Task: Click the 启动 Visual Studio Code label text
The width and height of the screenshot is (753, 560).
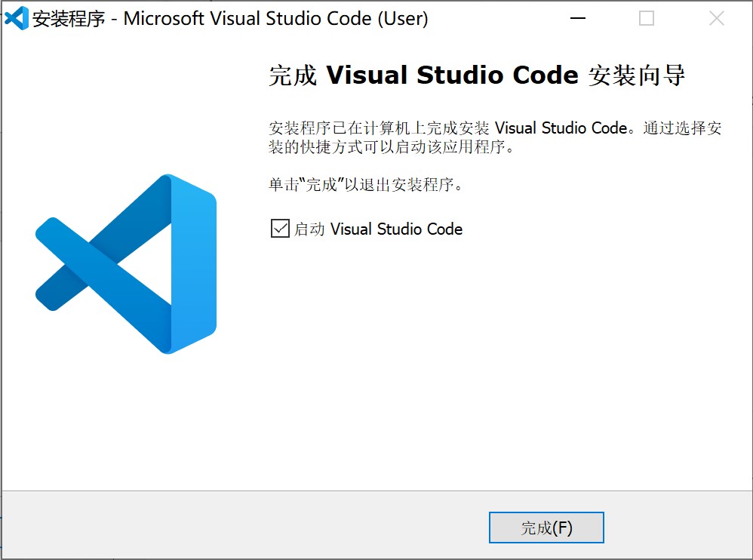Action: 377,229
